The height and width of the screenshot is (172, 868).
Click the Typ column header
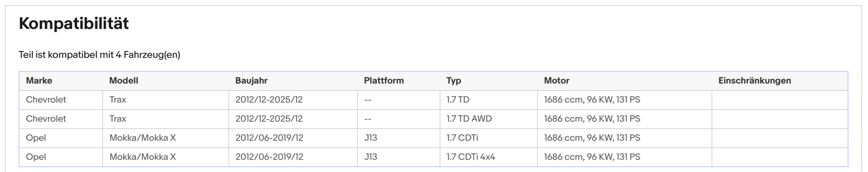[454, 81]
